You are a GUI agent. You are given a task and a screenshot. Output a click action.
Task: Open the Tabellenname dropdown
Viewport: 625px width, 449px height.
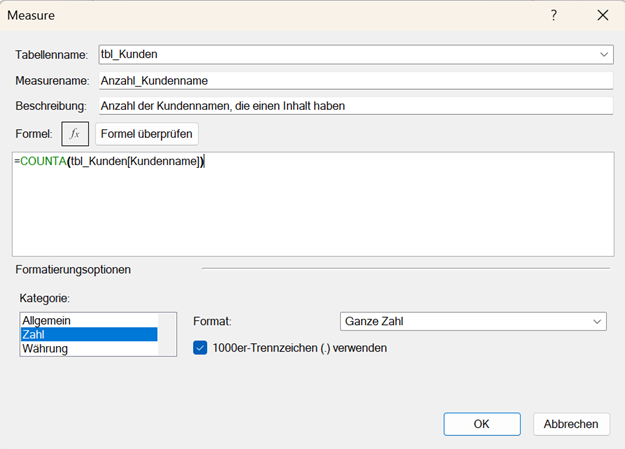click(x=604, y=54)
